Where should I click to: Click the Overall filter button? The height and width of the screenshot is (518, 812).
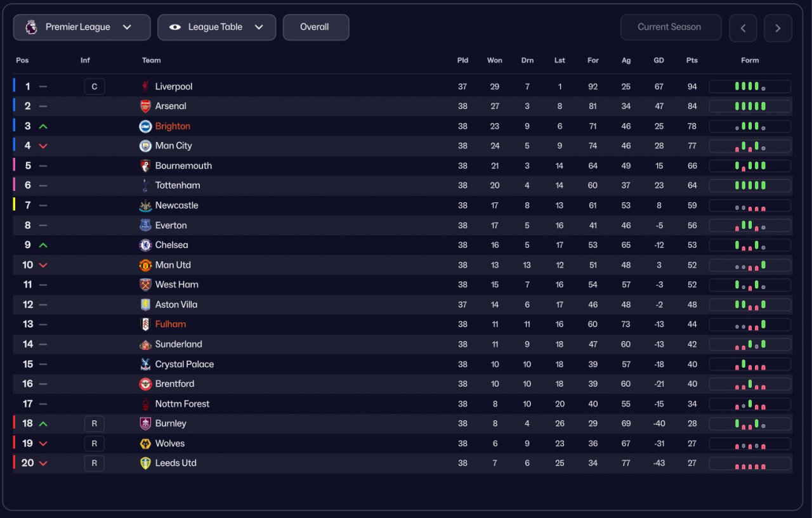point(315,27)
